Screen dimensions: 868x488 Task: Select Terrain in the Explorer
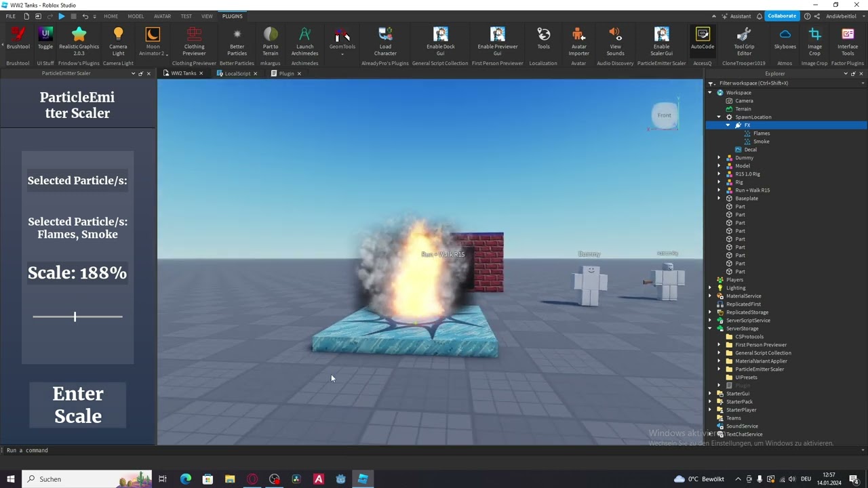743,109
